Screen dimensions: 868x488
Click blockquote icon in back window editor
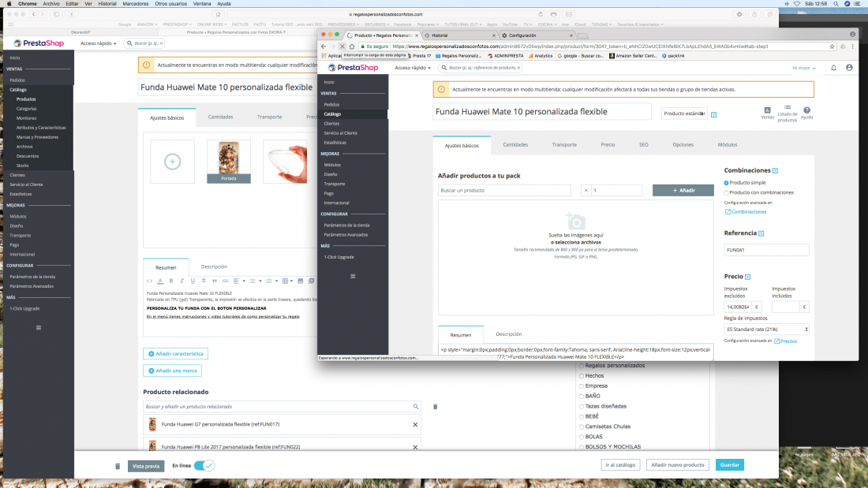(214, 281)
